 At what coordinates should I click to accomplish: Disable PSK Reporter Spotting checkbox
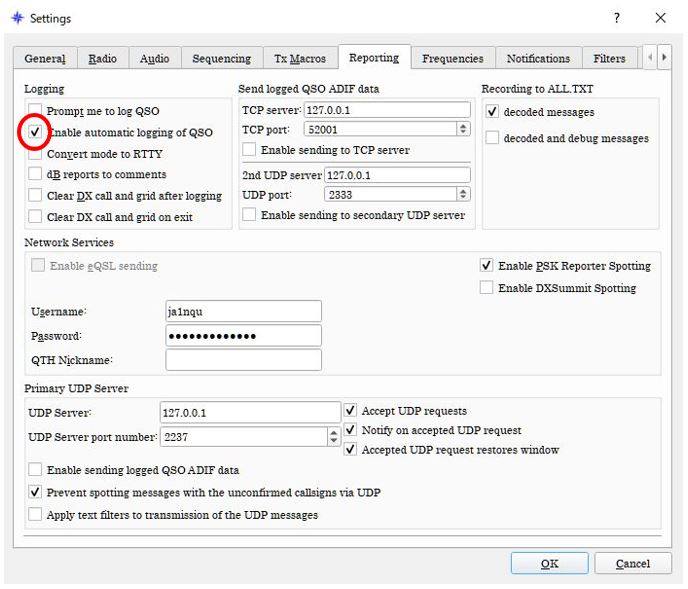click(x=487, y=266)
